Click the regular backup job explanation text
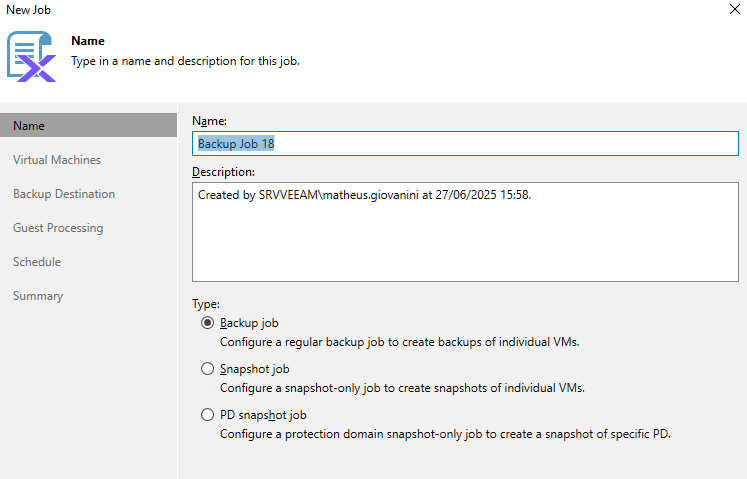 click(399, 342)
